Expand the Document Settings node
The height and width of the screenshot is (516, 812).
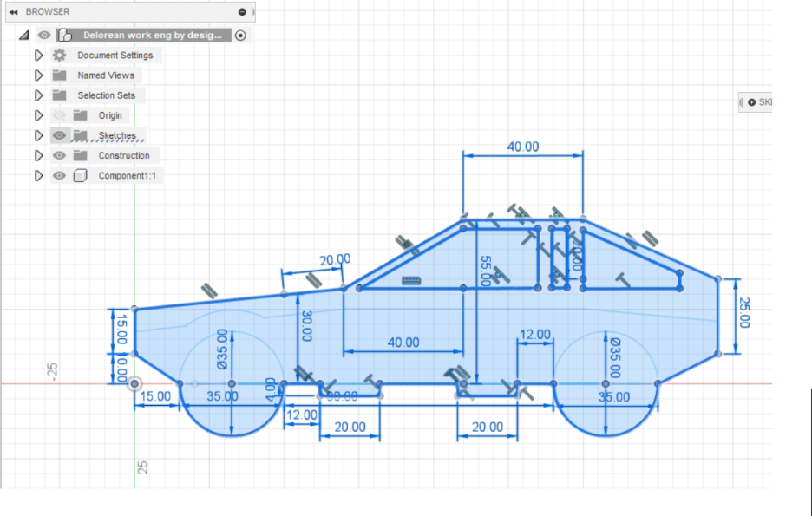tap(38, 55)
